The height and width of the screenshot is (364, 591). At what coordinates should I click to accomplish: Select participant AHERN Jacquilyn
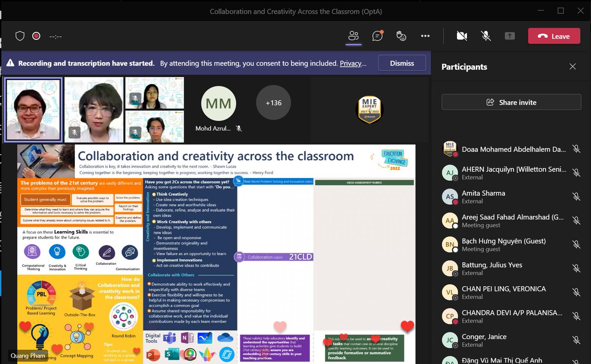click(511, 173)
